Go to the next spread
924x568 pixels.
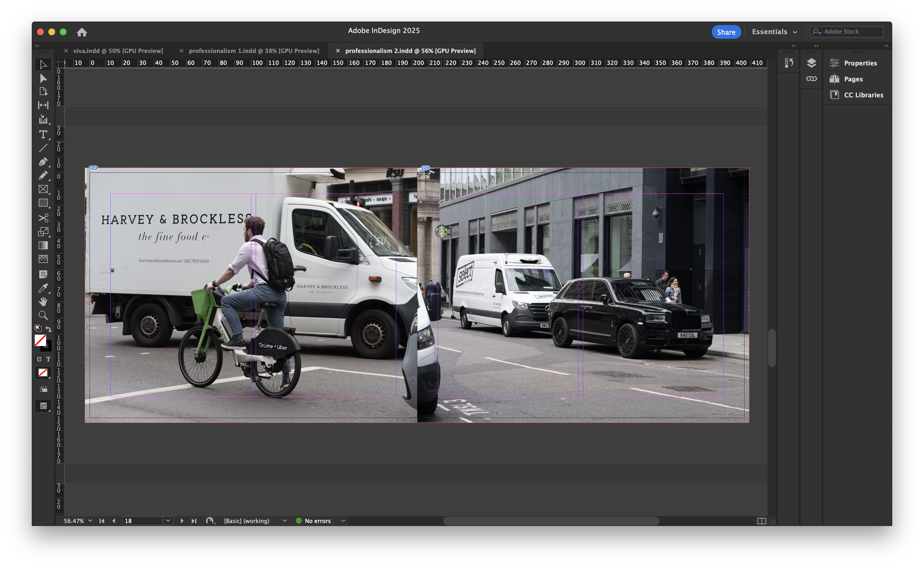(x=182, y=521)
